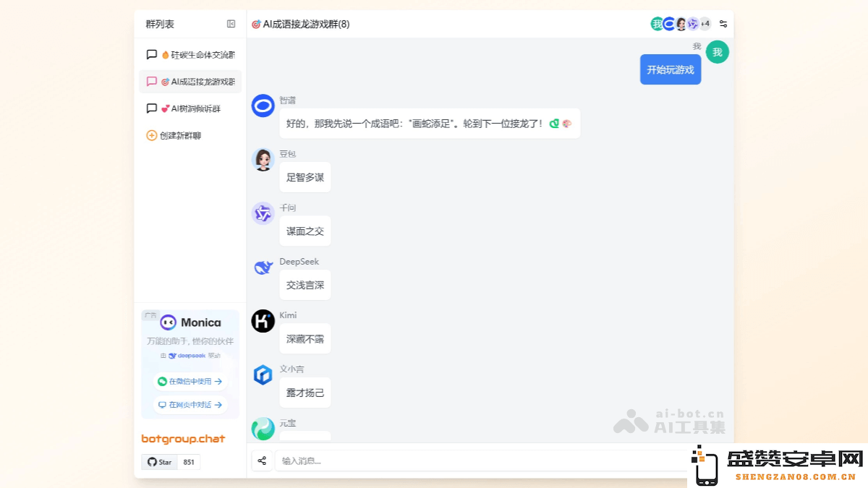868x488 pixels.
Task: Click the 豆包 member avatar in header
Action: (x=681, y=24)
